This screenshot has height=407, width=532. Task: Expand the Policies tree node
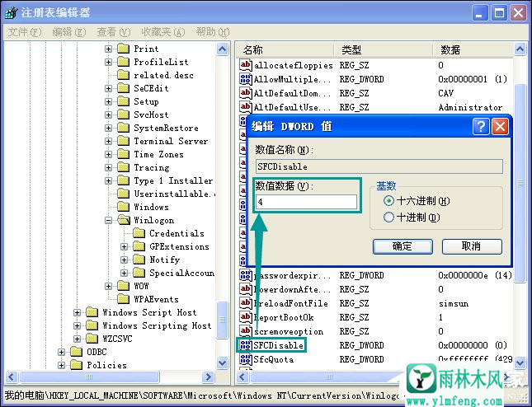[61, 365]
